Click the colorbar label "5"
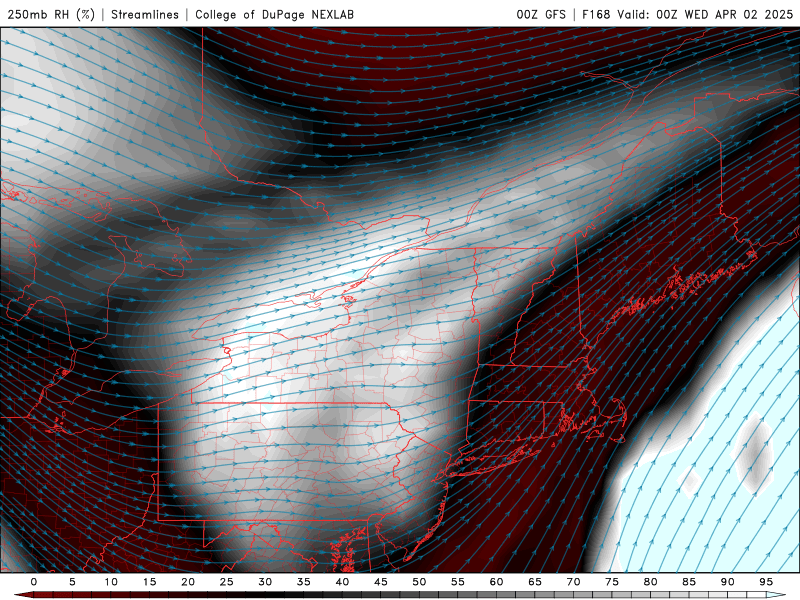This screenshot has width=800, height=600. pos(72,582)
